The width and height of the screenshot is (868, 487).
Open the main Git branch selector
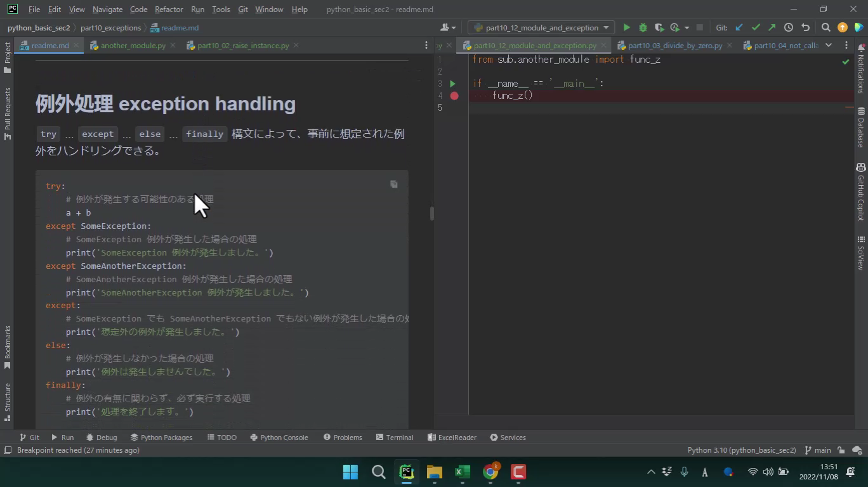point(817,450)
